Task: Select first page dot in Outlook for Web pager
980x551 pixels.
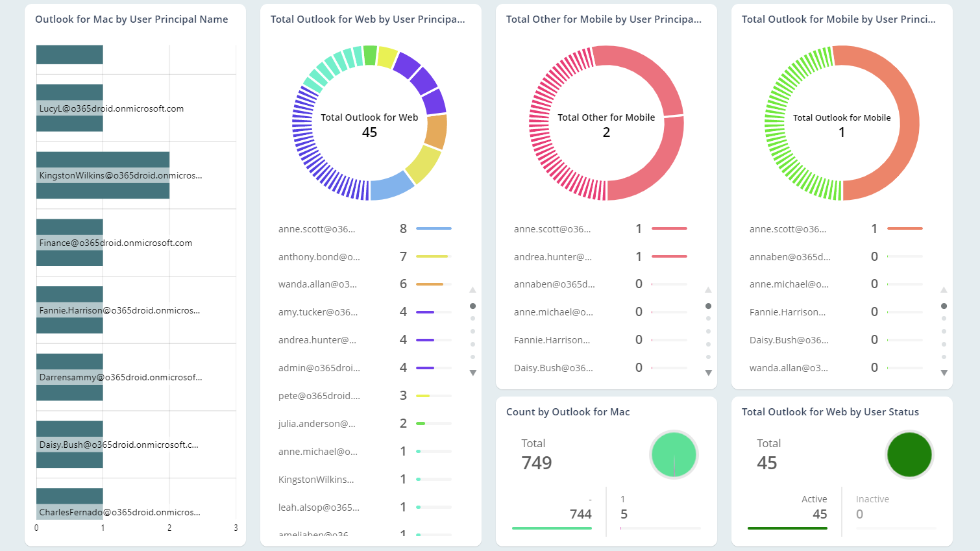Action: (x=472, y=306)
